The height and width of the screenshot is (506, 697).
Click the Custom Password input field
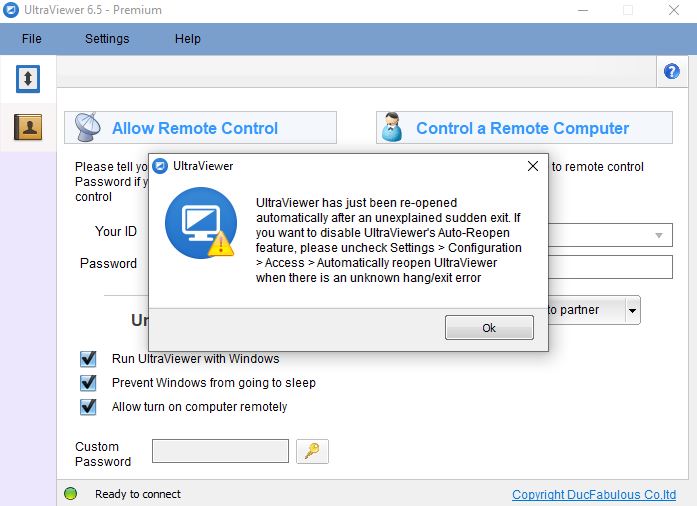pos(220,451)
